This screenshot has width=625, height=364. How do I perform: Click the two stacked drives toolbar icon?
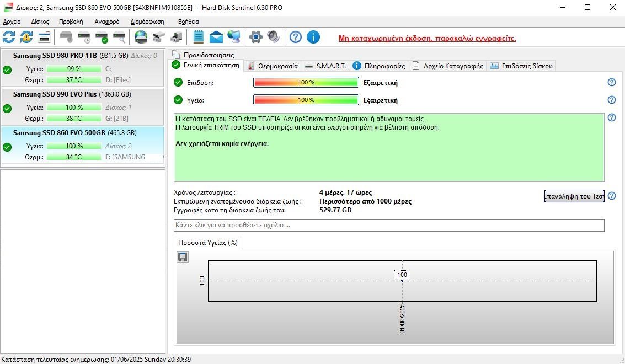[x=159, y=37]
